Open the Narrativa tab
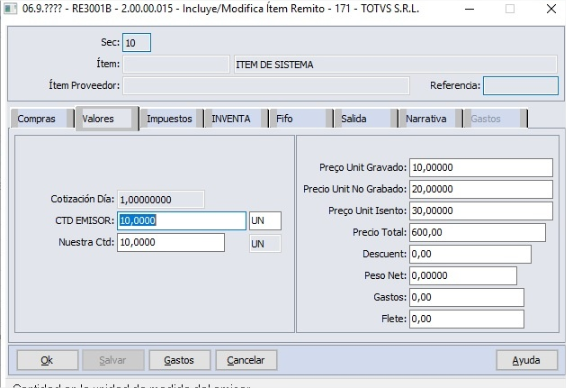 [x=431, y=119]
